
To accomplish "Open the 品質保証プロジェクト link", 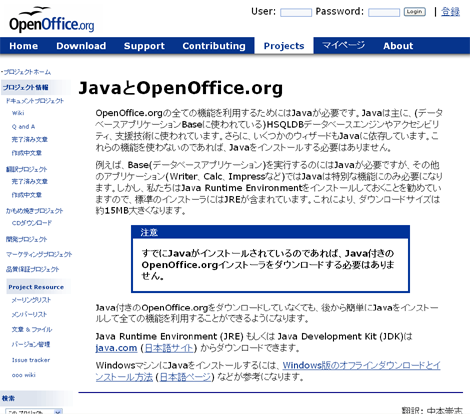I will pos(32,269).
